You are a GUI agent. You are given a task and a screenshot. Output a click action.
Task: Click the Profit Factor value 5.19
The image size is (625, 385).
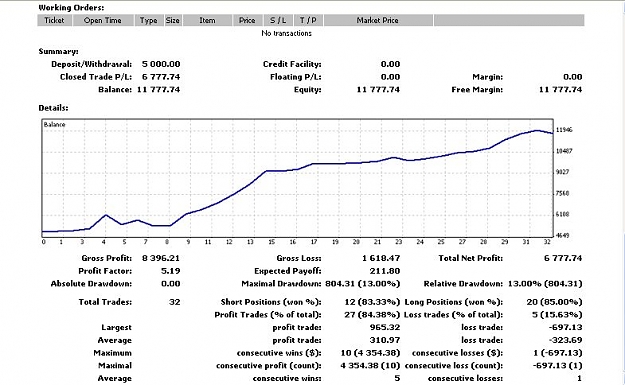(x=171, y=271)
